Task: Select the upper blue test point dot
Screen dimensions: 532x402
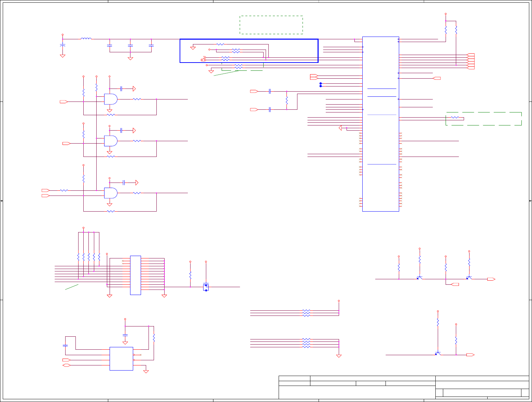Action: pos(321,83)
